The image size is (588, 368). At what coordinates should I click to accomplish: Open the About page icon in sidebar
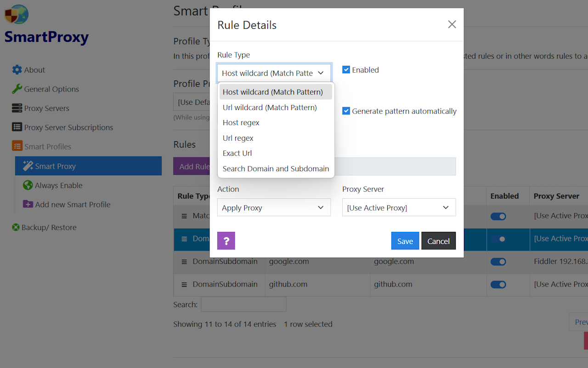pyautogui.click(x=16, y=69)
